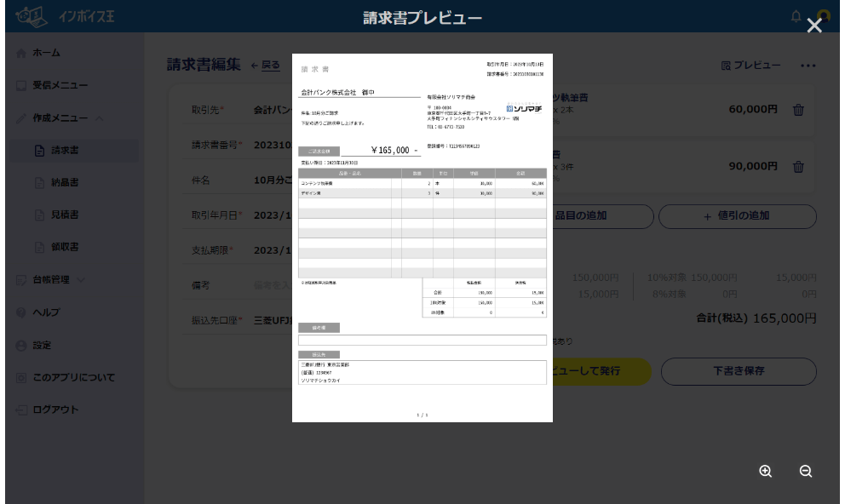Click the yellow プレビューして発行 button

600,371
